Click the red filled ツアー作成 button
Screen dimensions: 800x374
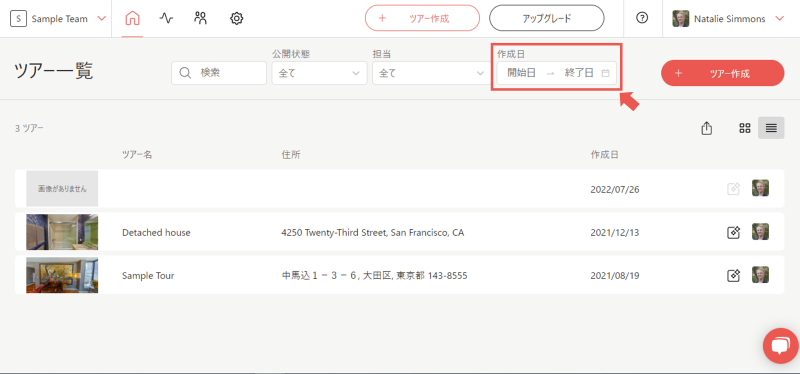(x=722, y=73)
